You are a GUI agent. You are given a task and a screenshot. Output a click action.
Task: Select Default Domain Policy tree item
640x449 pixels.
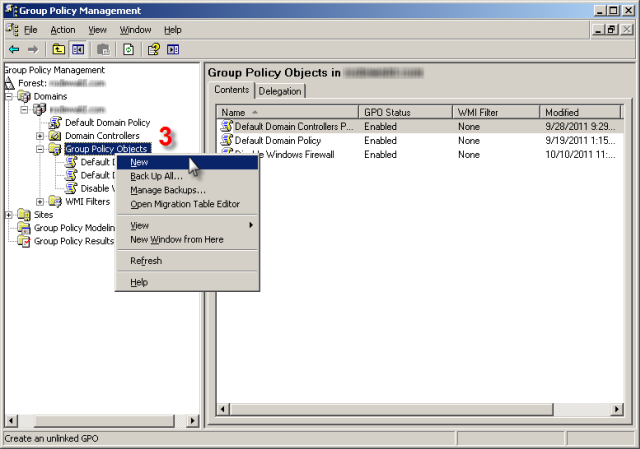coord(108,122)
